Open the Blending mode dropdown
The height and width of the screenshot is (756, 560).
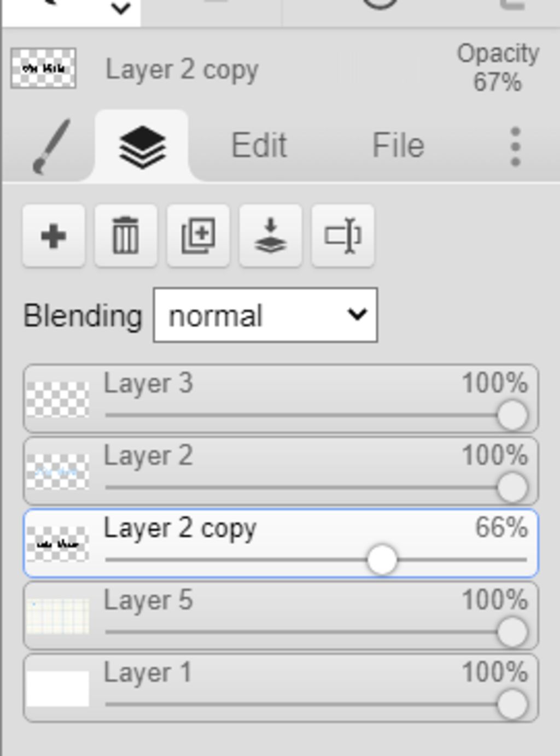266,315
